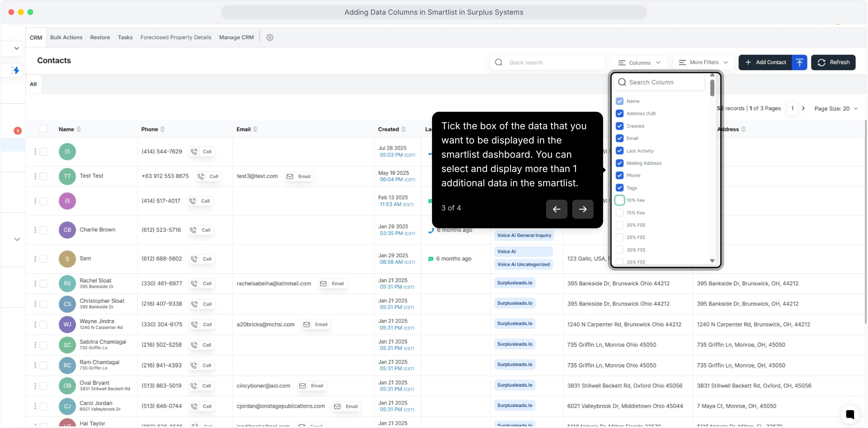Switch to the Bulk Actions tab
This screenshot has height=428, width=868.
point(66,37)
